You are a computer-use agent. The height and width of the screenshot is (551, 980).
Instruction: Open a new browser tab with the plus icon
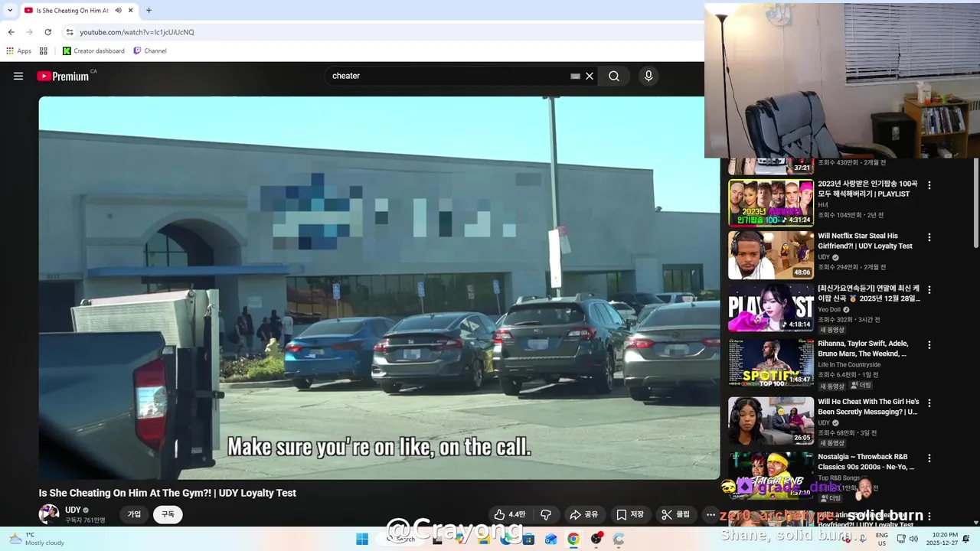coord(149,11)
